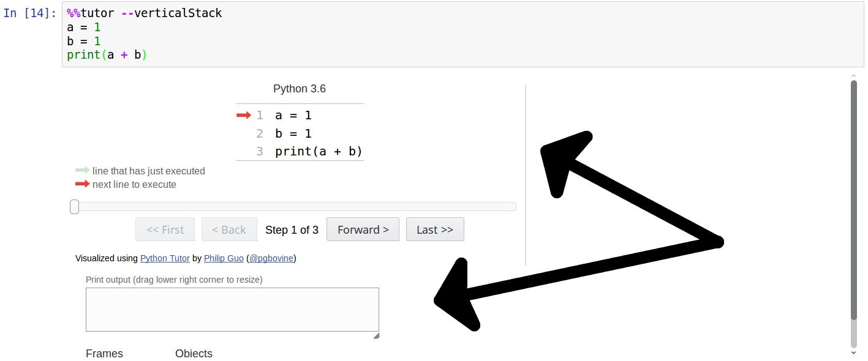The width and height of the screenshot is (868, 361).
Task: Skip to end with Last >> button
Action: coord(435,229)
